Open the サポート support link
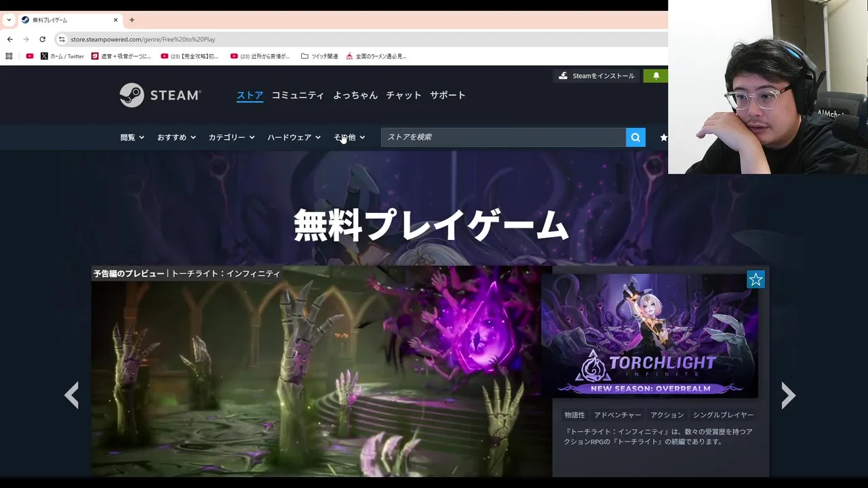Screen dimensions: 868x488 coord(448,96)
